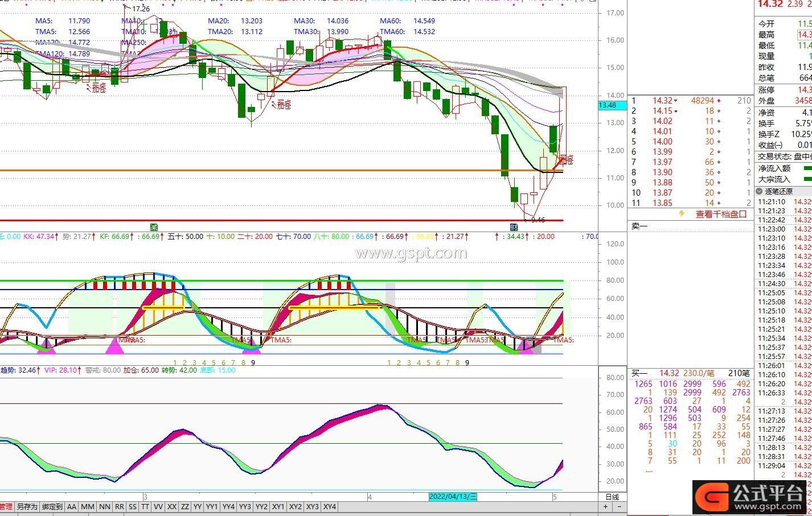Open the YY3 tab

[x=245, y=506]
